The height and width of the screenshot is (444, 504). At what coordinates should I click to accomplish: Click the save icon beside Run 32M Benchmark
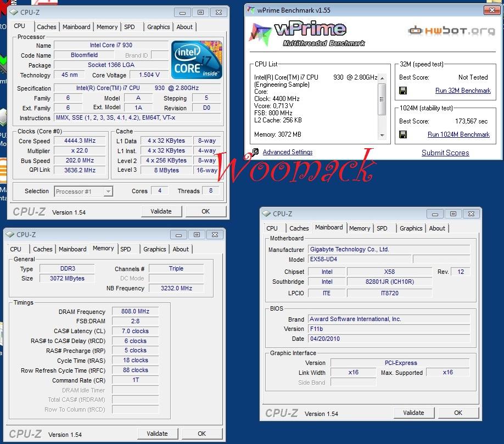coord(403,91)
